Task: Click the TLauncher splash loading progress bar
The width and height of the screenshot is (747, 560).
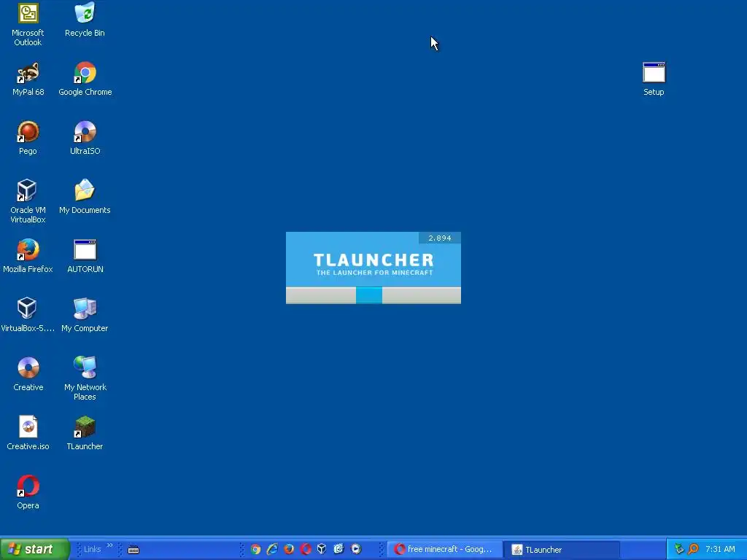Action: (373, 295)
